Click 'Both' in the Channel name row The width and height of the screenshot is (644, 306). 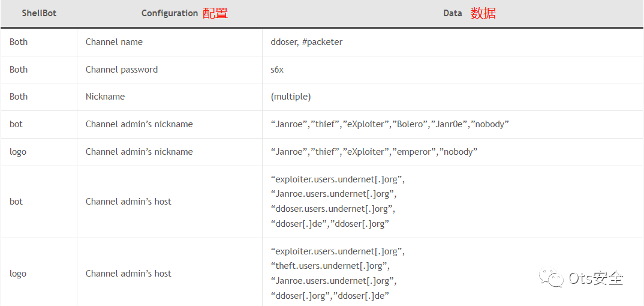[x=19, y=42]
